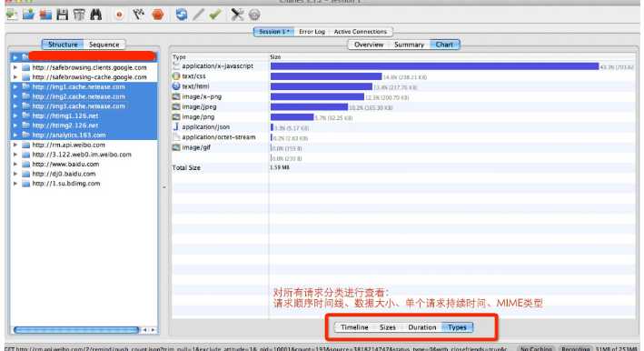Click the image/x-png type icon

click(176, 96)
